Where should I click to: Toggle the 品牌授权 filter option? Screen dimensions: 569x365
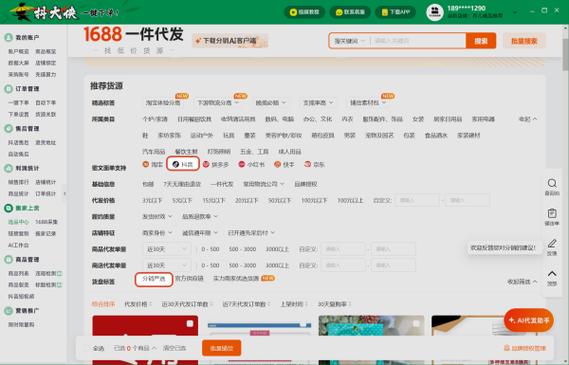pos(306,184)
